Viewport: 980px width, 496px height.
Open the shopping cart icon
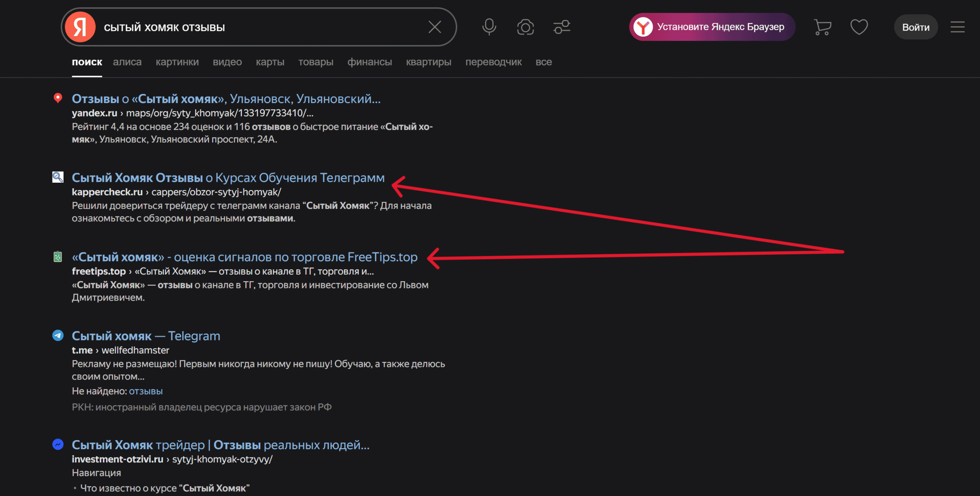822,27
